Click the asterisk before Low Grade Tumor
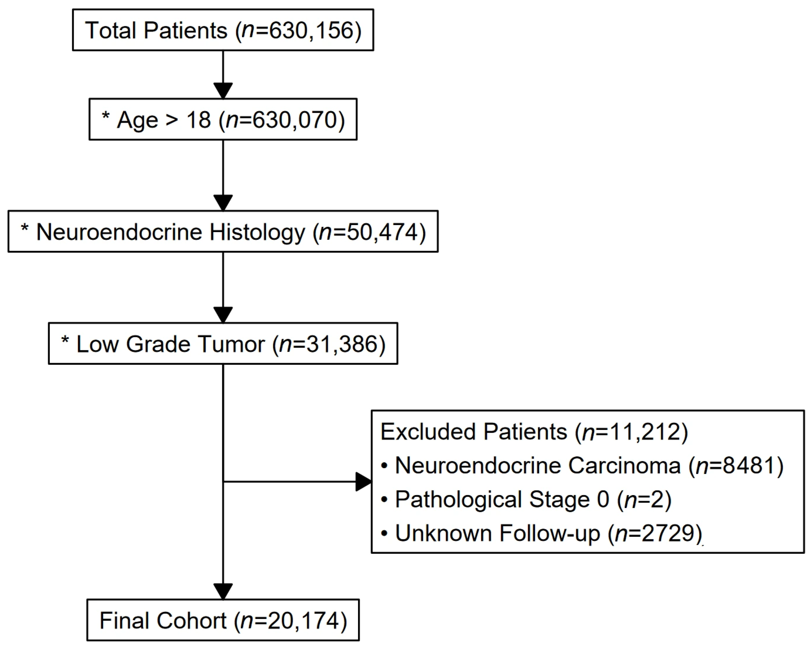 pyautogui.click(x=65, y=340)
